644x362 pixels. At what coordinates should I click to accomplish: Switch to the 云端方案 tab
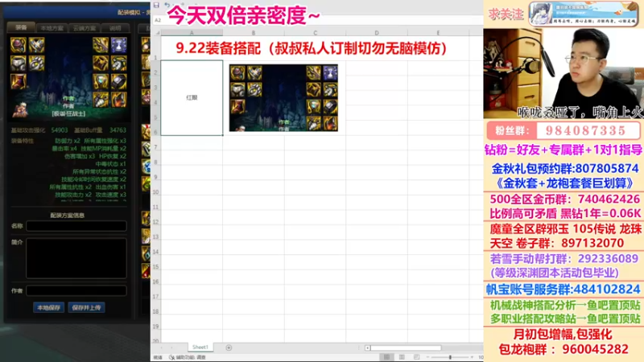click(85, 28)
